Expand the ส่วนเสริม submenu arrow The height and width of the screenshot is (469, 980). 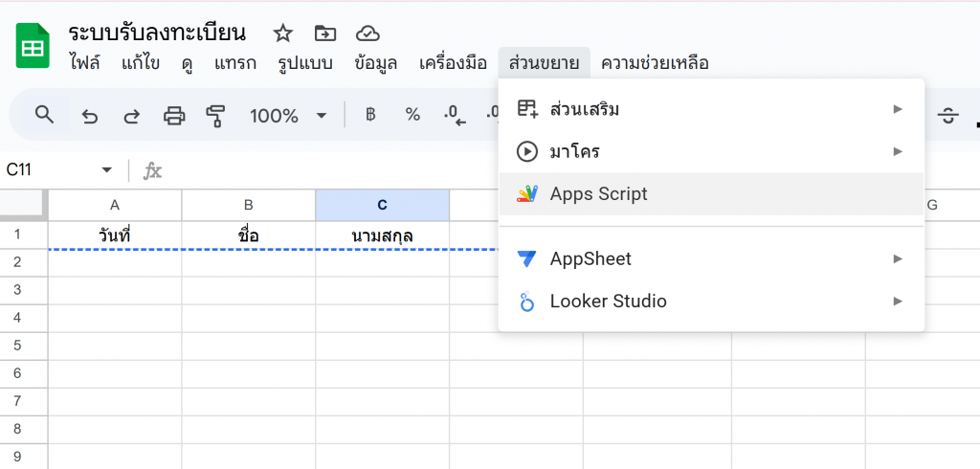tap(898, 109)
